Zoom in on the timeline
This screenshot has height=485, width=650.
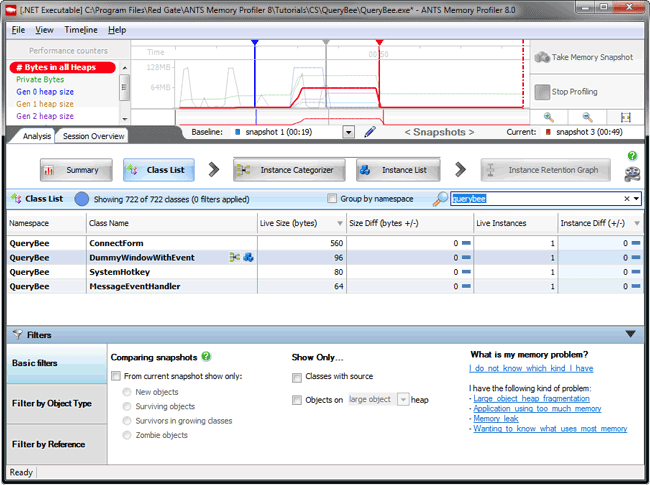click(x=549, y=117)
